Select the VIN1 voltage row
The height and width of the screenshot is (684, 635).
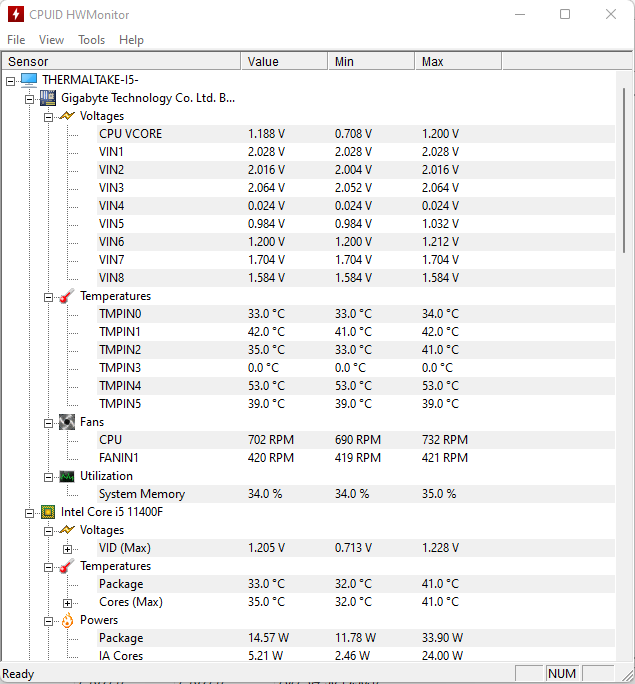[x=356, y=152]
